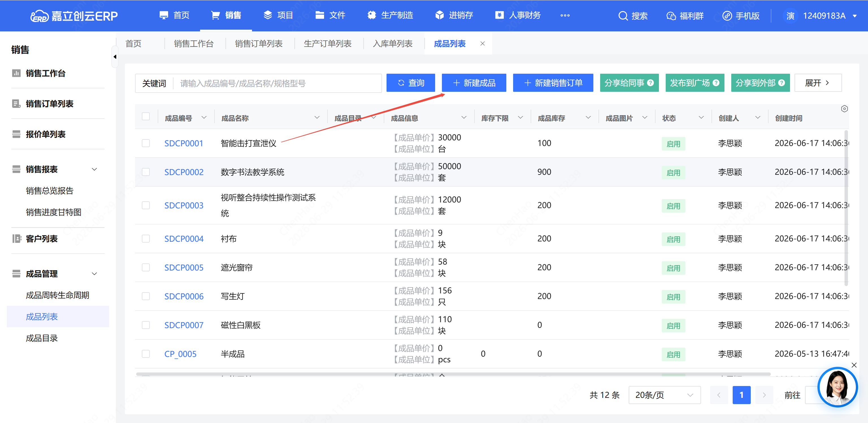Click the 销售工作台 chart icon in sidebar
Screen dimensions: 868x423
point(16,73)
